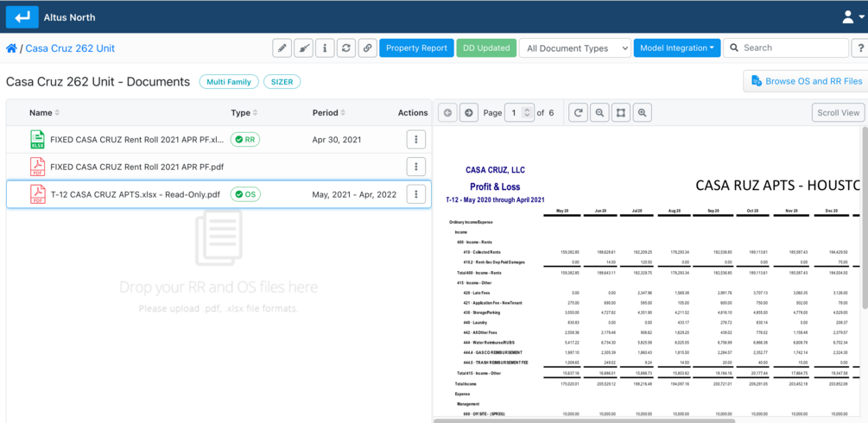Click the OS type badge
Screen dimensions: 868x423
click(245, 194)
